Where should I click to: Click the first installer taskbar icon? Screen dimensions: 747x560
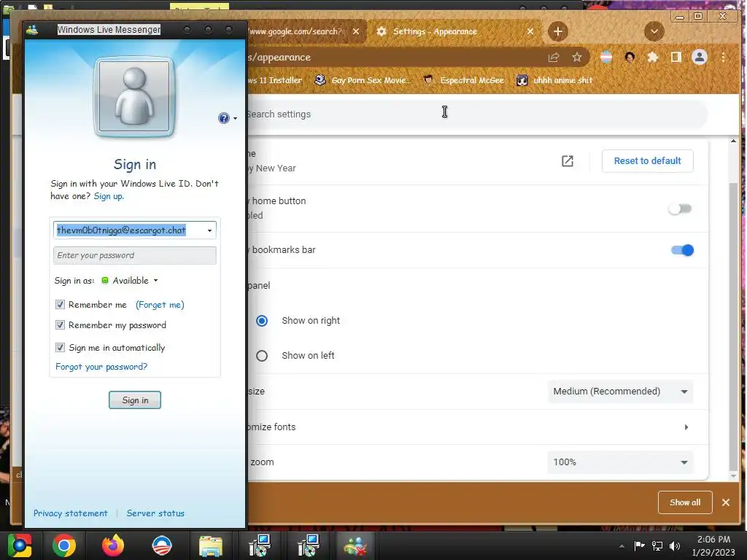point(260,545)
